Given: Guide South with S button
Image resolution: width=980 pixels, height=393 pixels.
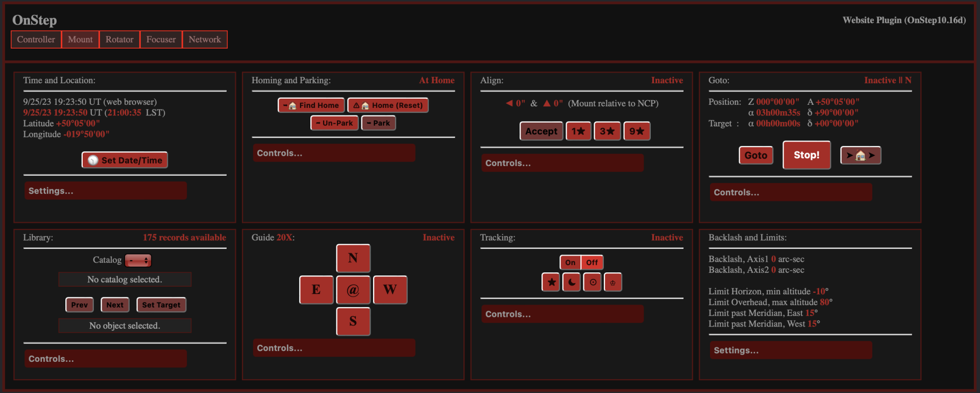Looking at the screenshot, I should [x=353, y=321].
